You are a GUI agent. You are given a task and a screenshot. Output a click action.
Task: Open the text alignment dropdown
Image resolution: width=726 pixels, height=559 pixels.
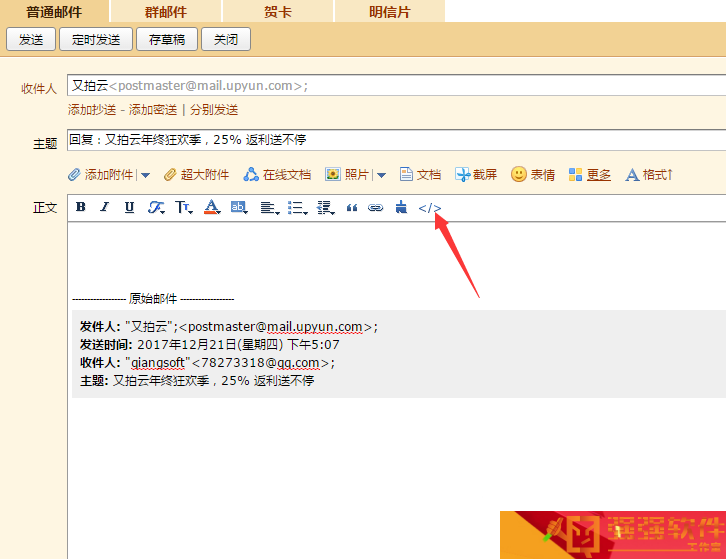(x=269, y=208)
